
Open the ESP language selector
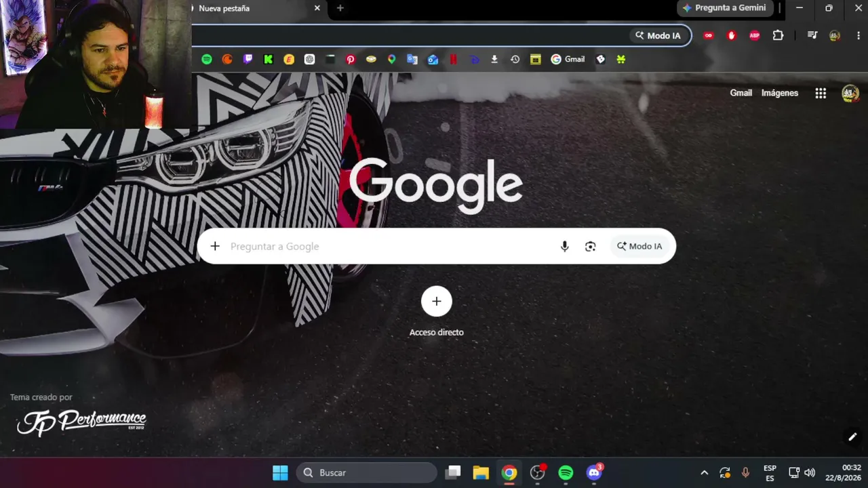point(770,473)
